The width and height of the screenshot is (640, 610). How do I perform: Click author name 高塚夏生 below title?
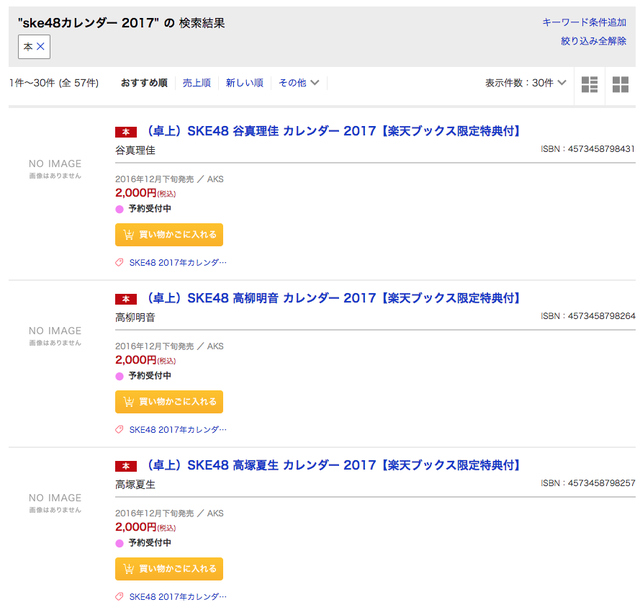tap(135, 485)
